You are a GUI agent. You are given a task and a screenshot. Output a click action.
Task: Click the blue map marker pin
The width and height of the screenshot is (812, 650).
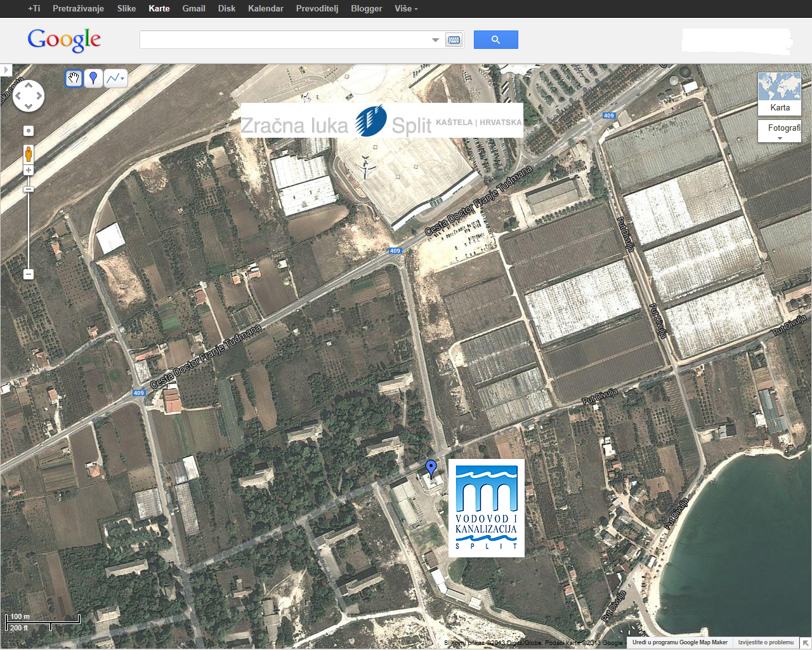pos(431,468)
